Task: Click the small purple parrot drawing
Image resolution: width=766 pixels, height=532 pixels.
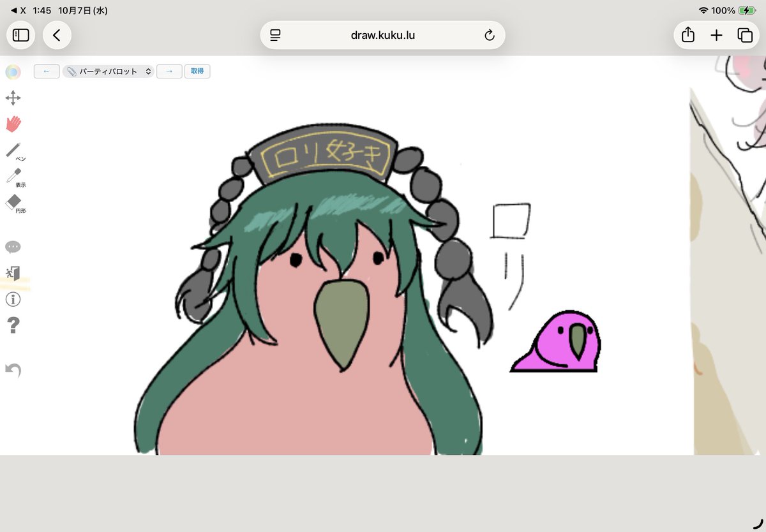Action: point(555,341)
